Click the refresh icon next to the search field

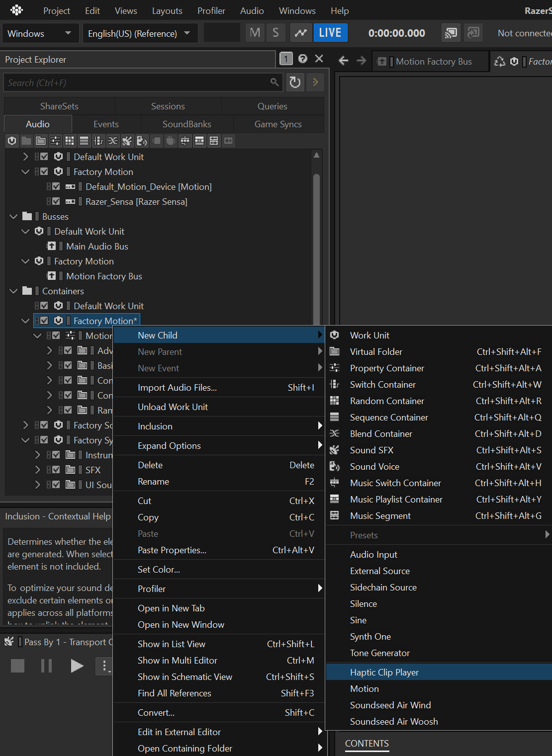[x=295, y=82]
